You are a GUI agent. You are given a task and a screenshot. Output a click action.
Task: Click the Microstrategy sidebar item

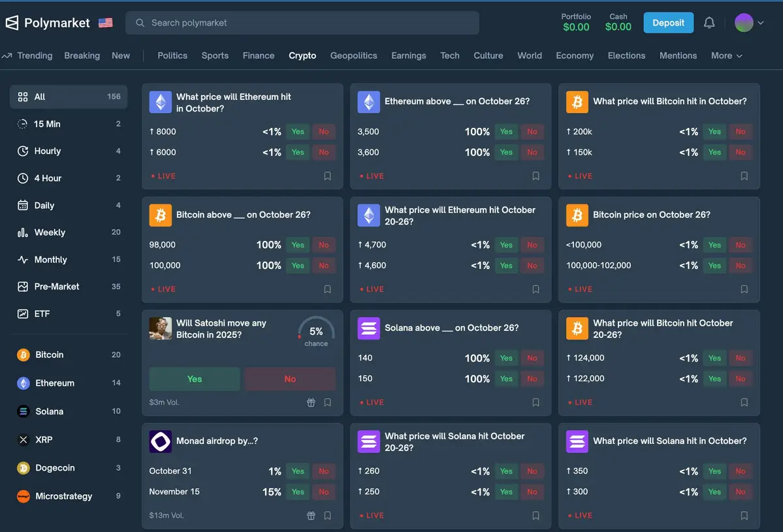pos(63,496)
